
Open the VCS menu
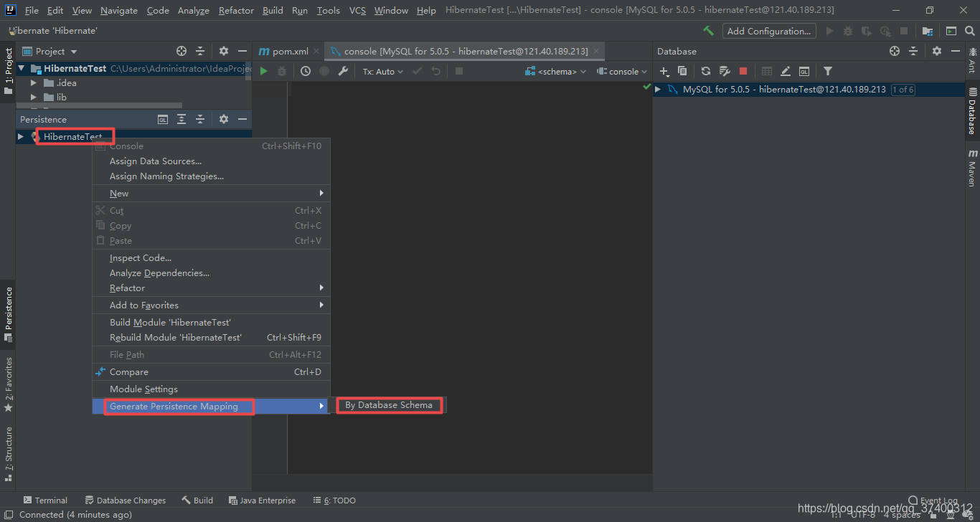[x=357, y=10]
